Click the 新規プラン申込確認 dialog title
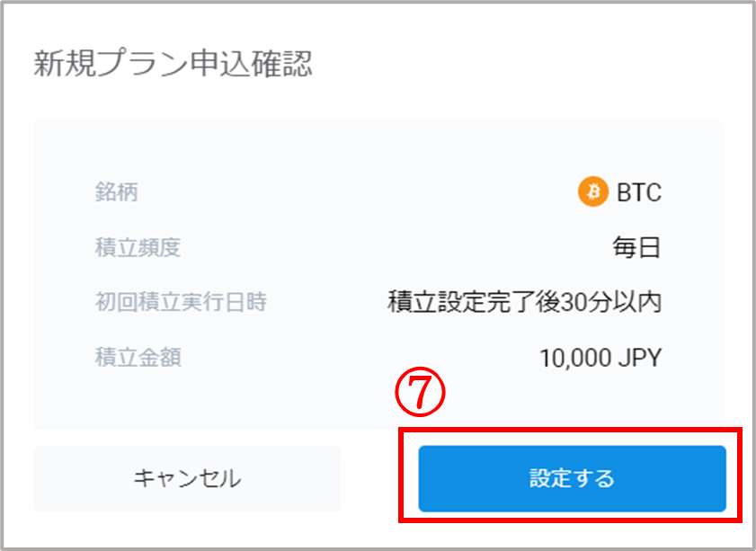Screen dimensions: 756x551 click(173, 64)
